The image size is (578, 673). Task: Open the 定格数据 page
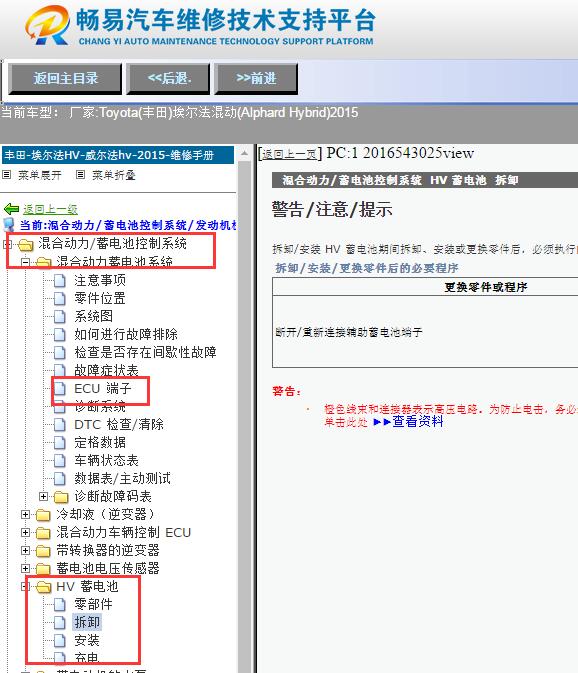coord(100,443)
